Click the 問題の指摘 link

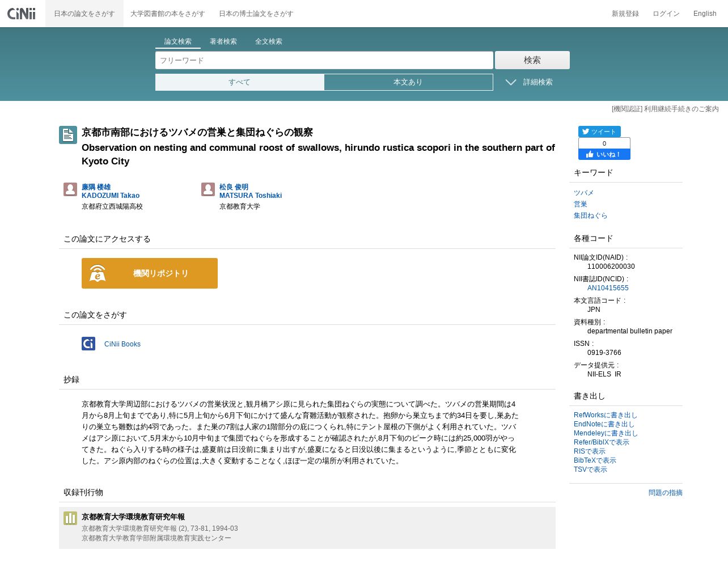click(666, 493)
